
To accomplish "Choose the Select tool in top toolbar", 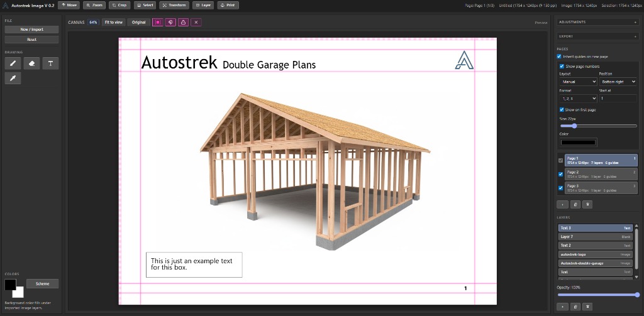I will tap(145, 5).
